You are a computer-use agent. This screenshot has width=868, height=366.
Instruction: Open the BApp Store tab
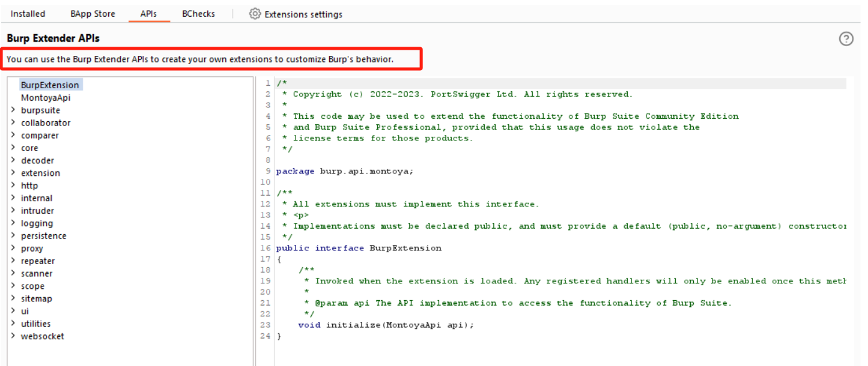click(93, 14)
